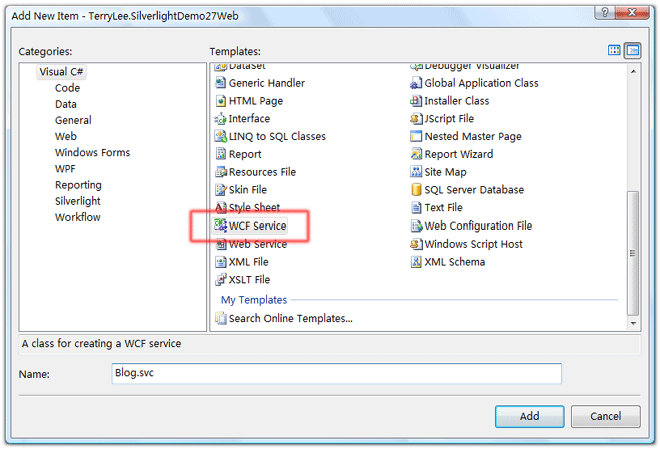The width and height of the screenshot is (660, 449).
Task: Open Search Online Templates link
Action: 290,319
